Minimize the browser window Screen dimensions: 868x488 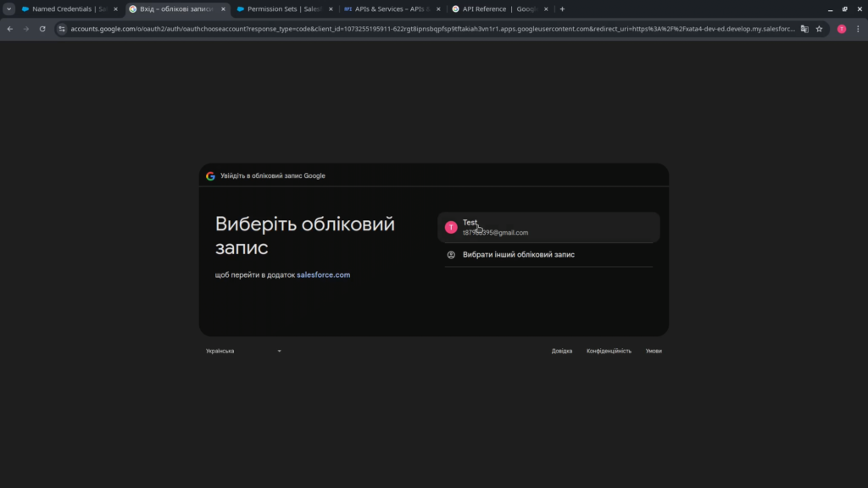[x=831, y=8]
